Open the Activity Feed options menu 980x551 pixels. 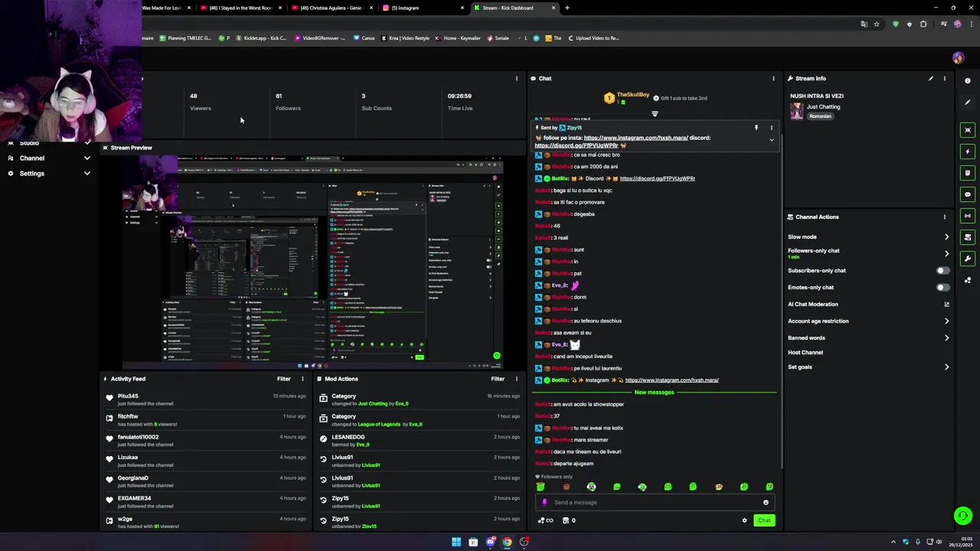click(302, 379)
